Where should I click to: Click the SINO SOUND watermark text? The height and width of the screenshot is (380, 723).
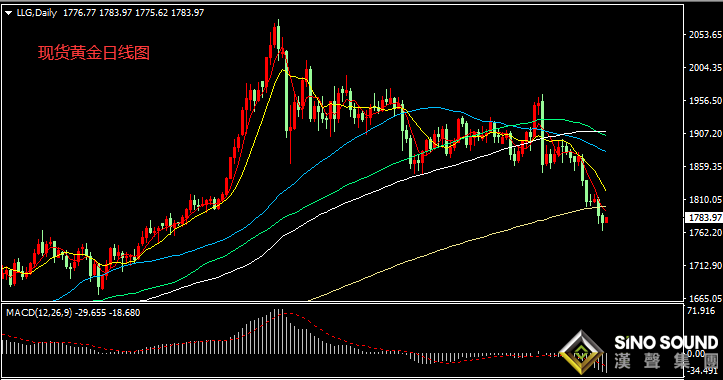(666, 343)
